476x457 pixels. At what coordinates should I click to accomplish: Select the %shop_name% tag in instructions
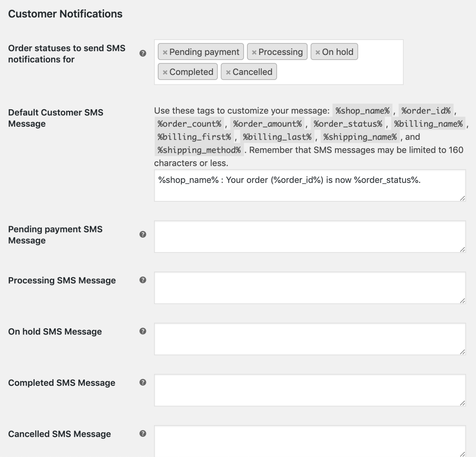pyautogui.click(x=363, y=111)
